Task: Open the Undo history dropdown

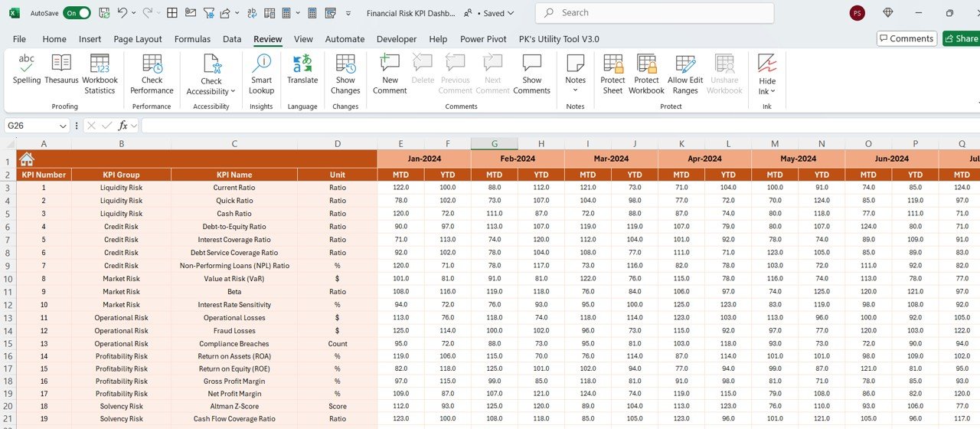Action: click(134, 13)
